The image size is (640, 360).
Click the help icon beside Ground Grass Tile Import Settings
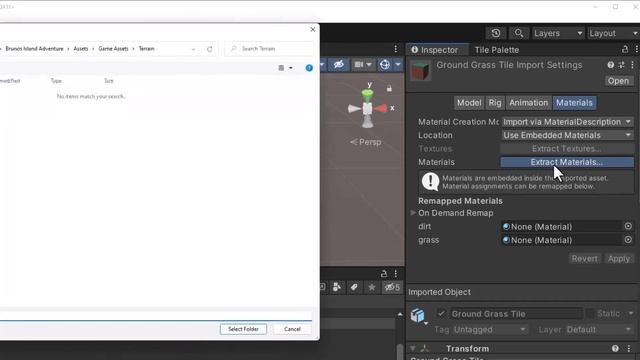pos(611,65)
